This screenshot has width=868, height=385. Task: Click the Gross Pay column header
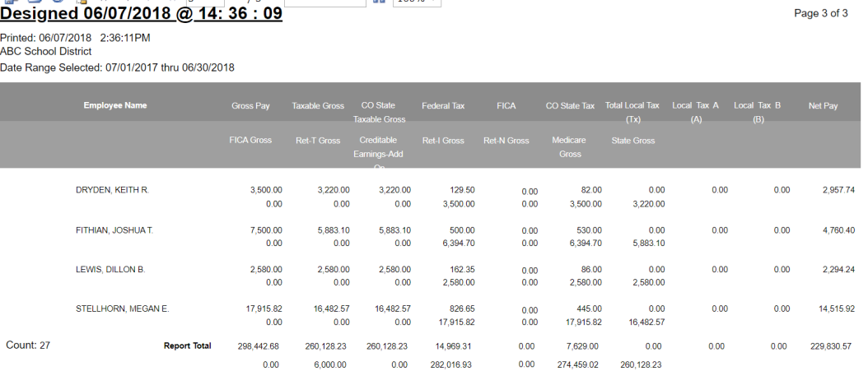pyautogui.click(x=250, y=106)
